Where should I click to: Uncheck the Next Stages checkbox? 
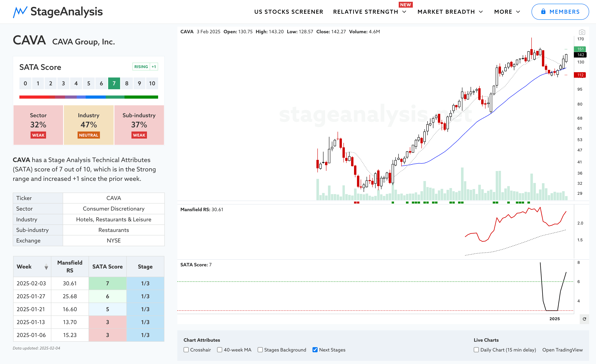(x=315, y=350)
